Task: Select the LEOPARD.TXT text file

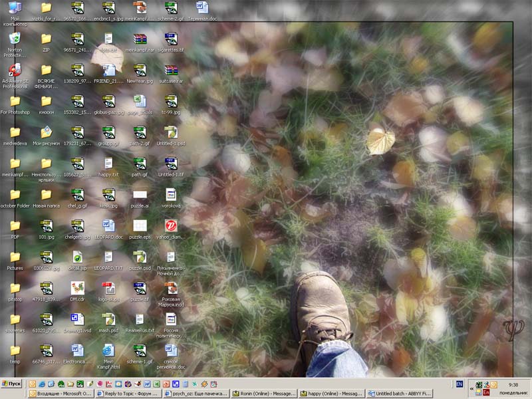Action: pyautogui.click(x=108, y=261)
